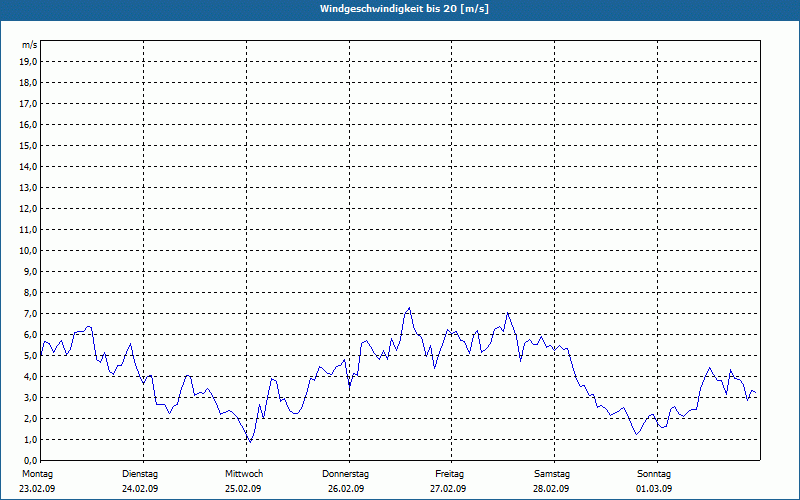Click the 0,0 axis value
The width and height of the screenshot is (800, 500).
coord(30,461)
